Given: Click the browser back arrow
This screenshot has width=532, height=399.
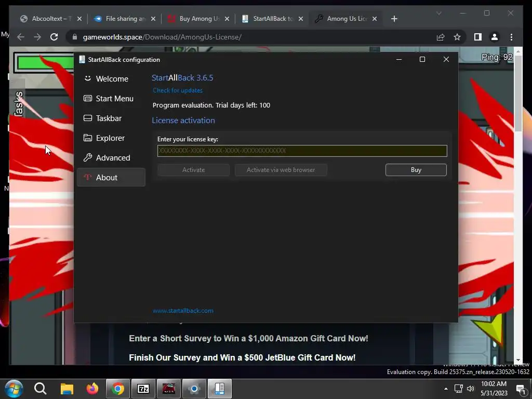Looking at the screenshot, I should coord(21,37).
